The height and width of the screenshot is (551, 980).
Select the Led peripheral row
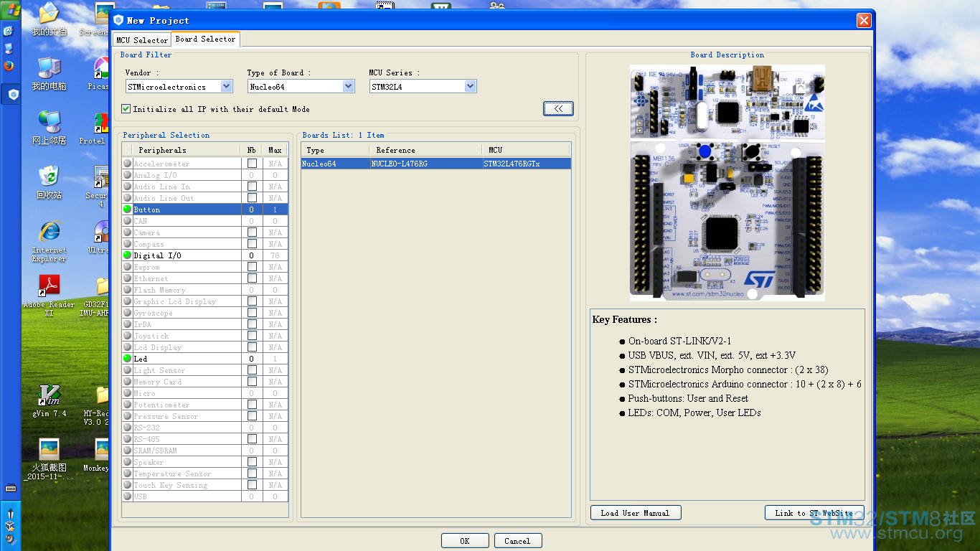point(204,359)
